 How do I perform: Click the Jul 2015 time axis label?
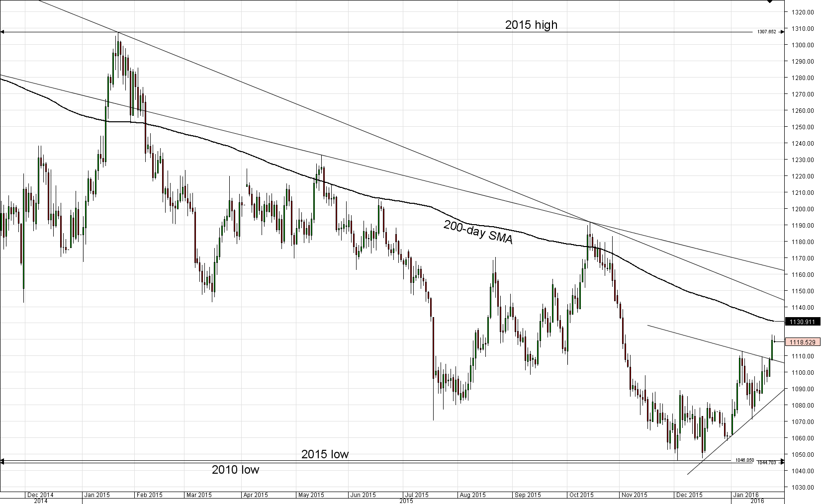(416, 495)
